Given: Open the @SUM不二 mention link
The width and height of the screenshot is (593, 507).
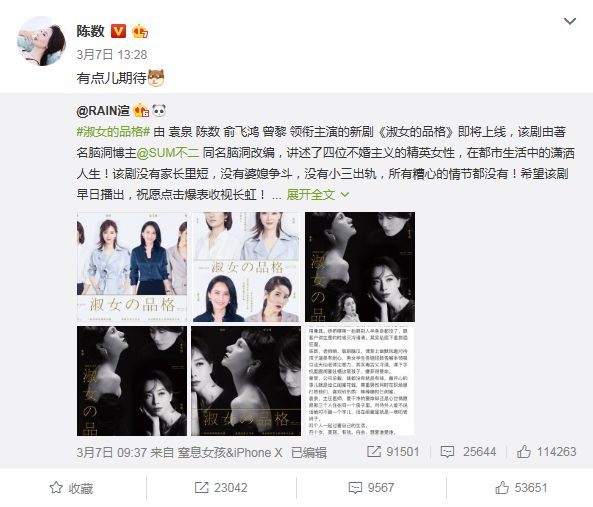Looking at the screenshot, I should click(168, 153).
